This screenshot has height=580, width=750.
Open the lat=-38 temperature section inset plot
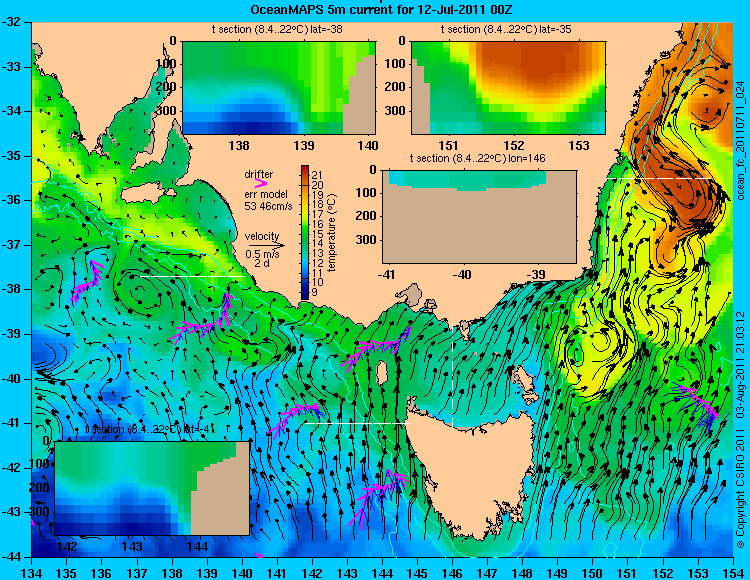click(279, 88)
